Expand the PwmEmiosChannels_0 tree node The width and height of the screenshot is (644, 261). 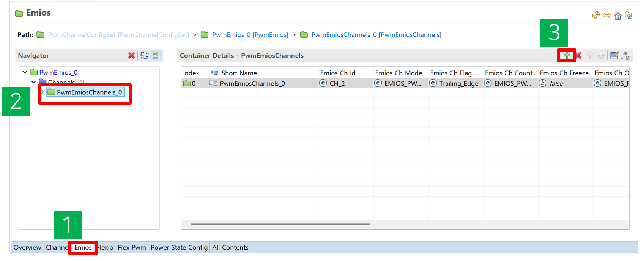pyautogui.click(x=43, y=92)
